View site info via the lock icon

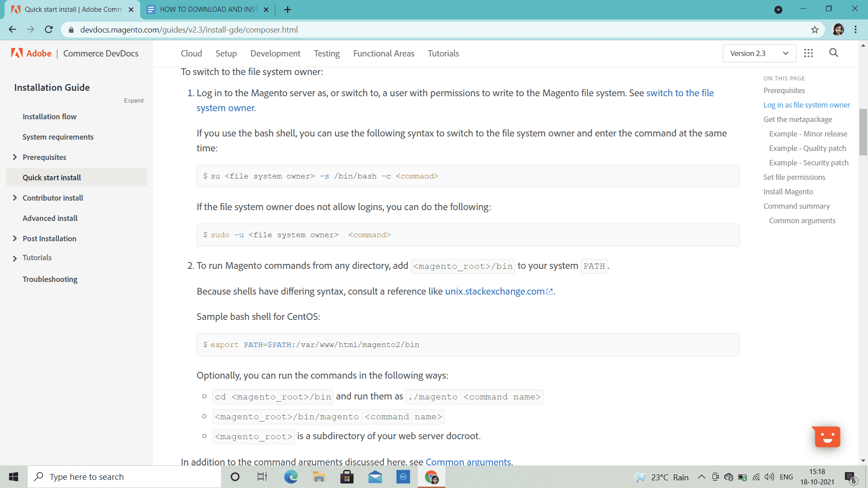click(x=71, y=30)
